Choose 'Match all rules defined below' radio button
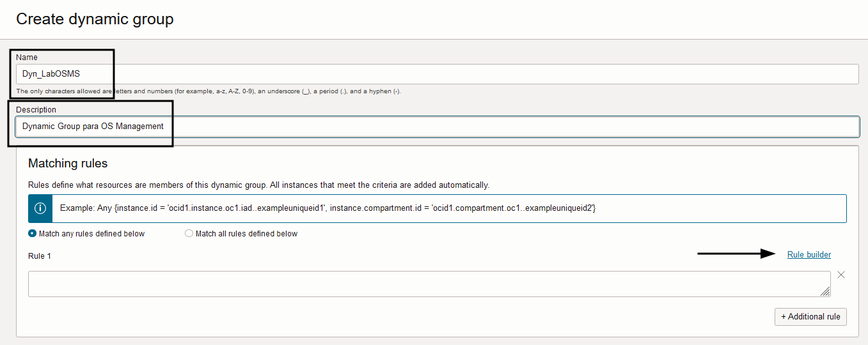868x345 pixels. pyautogui.click(x=189, y=234)
